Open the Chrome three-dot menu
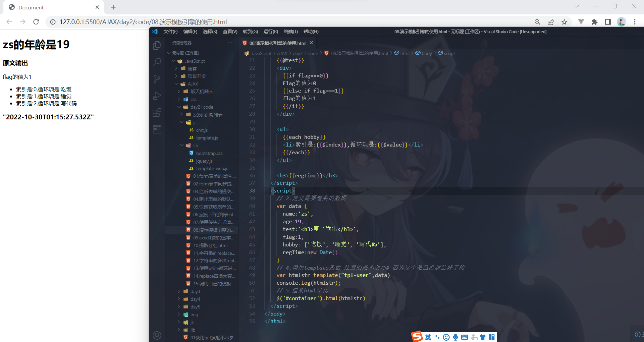This screenshot has height=342, width=644. pos(635,22)
